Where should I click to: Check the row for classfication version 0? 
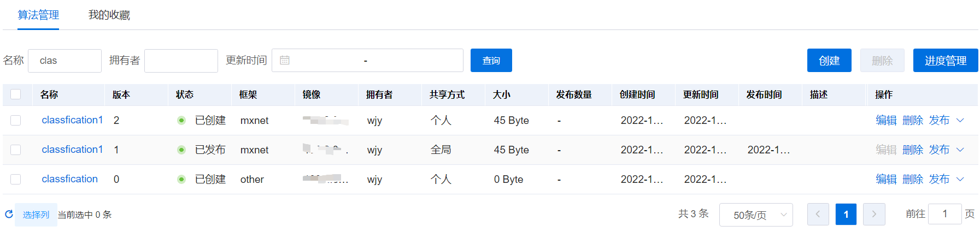pyautogui.click(x=16, y=179)
